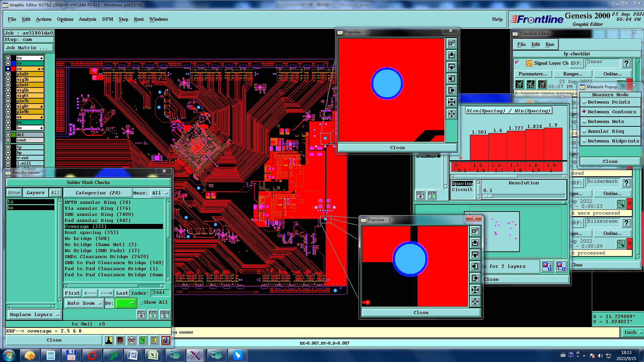Open Word from the taskbar
644x362 pixels.
pyautogui.click(x=132, y=355)
